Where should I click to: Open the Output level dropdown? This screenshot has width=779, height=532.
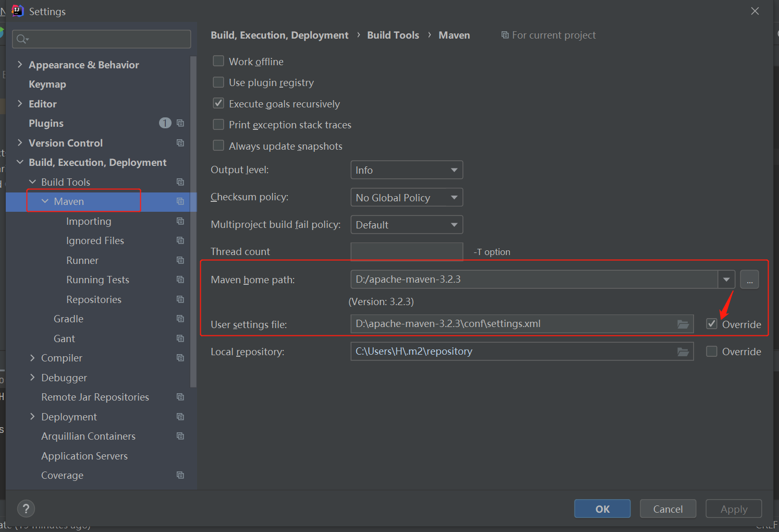(x=407, y=170)
